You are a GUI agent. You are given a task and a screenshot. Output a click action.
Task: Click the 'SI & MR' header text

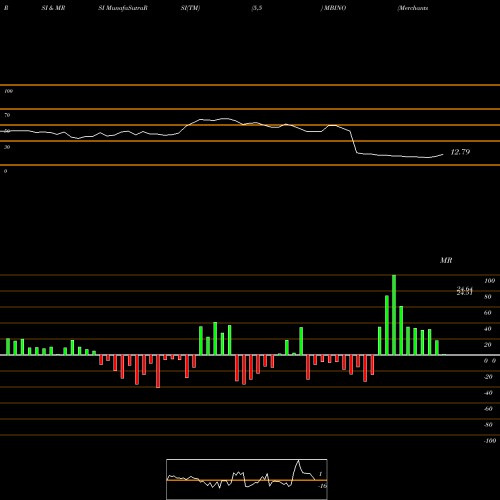point(53,8)
